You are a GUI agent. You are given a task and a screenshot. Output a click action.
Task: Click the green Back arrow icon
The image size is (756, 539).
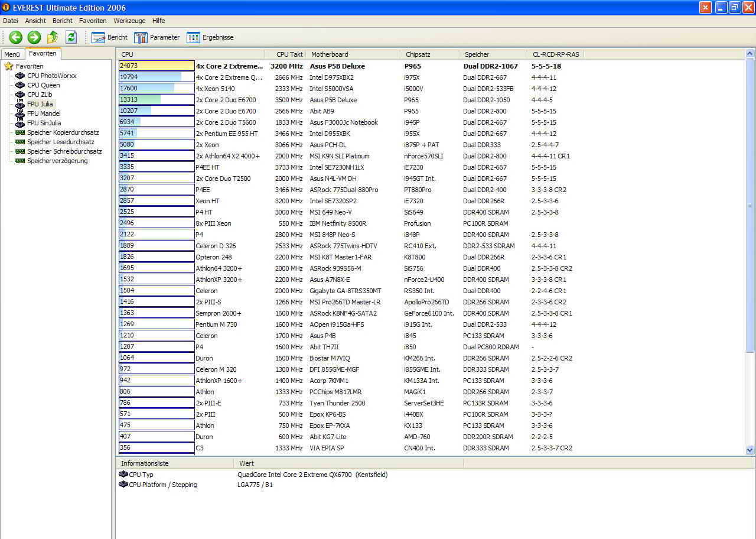[16, 37]
